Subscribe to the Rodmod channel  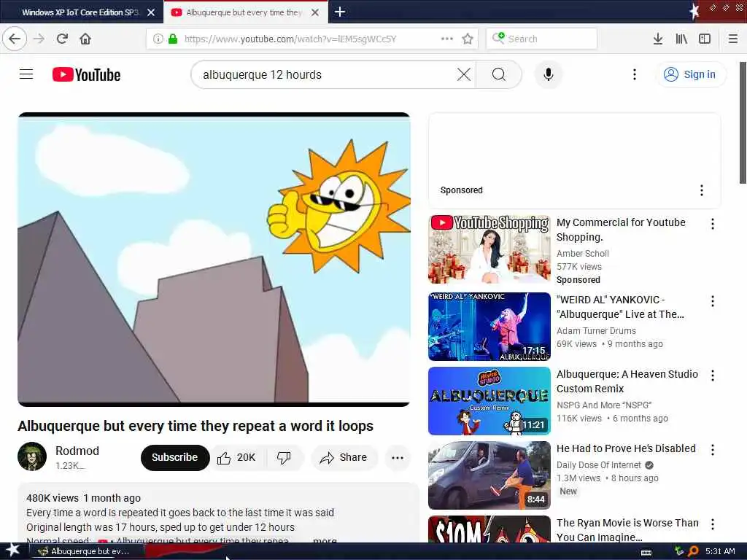(x=175, y=458)
